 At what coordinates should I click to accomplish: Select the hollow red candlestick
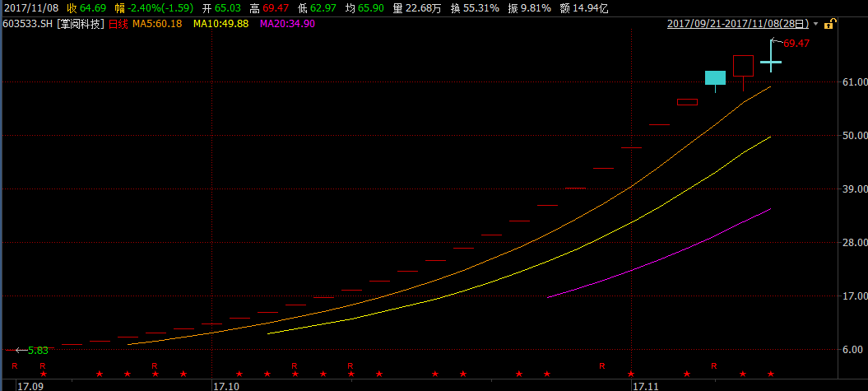click(x=743, y=66)
